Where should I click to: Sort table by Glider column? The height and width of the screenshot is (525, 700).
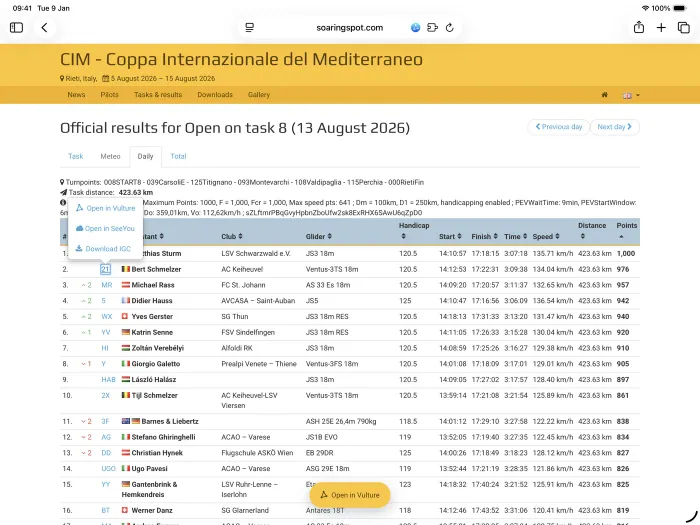pyautogui.click(x=319, y=236)
